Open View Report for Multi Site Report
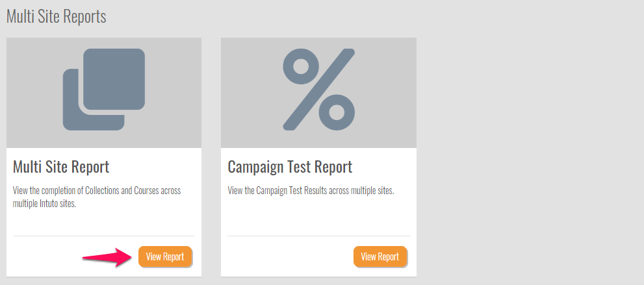This screenshot has width=644, height=285. point(165,256)
